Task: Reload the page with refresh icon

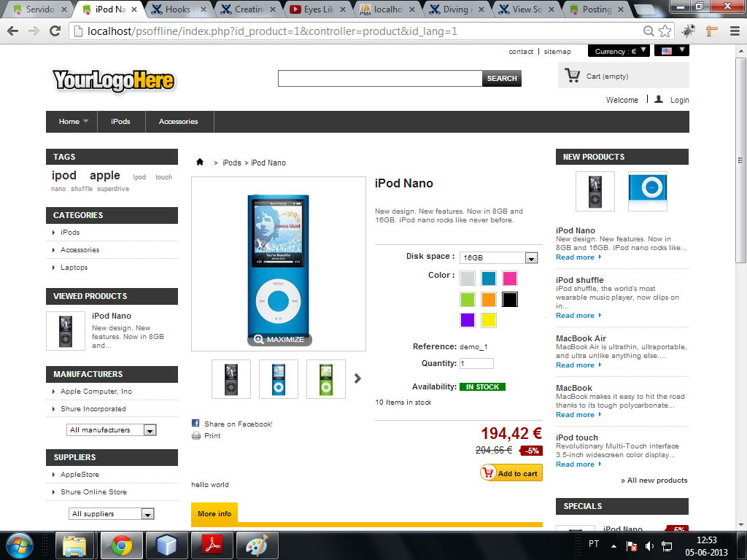Action: 55,31
